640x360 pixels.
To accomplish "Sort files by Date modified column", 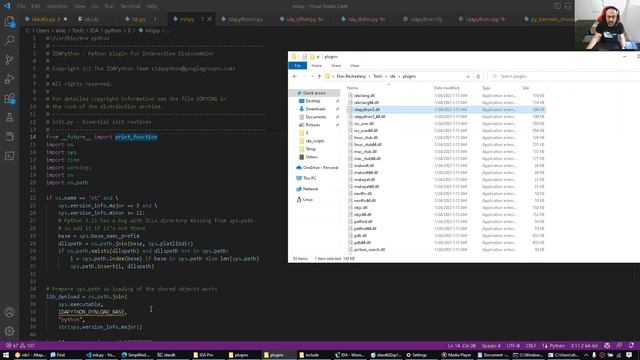I will (x=446, y=88).
